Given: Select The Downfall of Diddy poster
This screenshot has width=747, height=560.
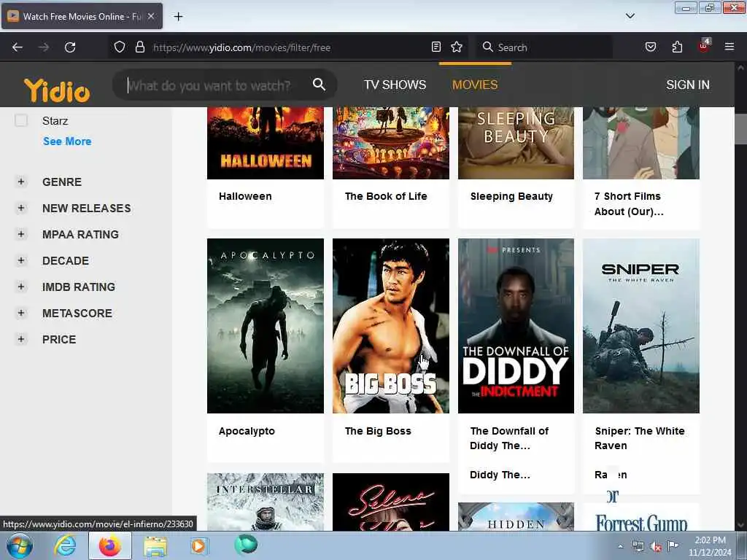Looking at the screenshot, I should (x=516, y=326).
